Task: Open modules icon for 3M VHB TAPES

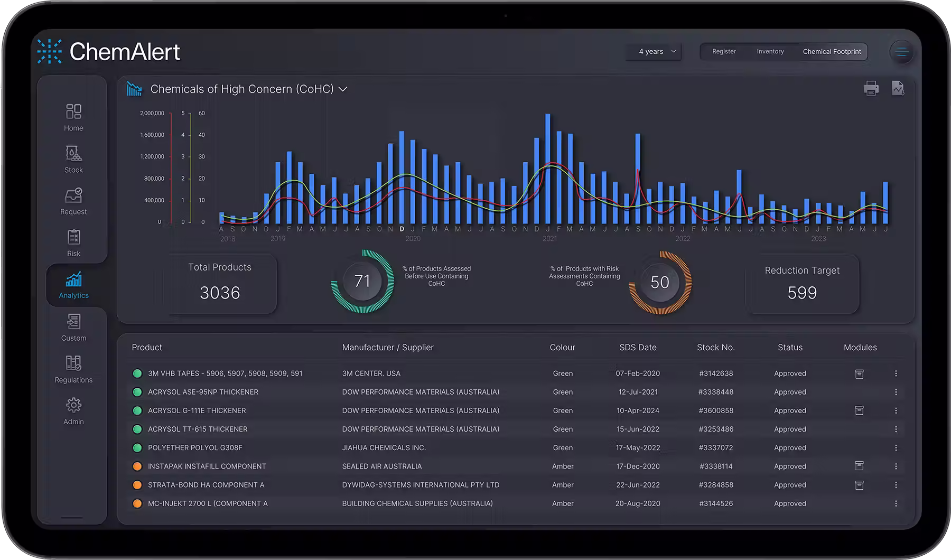Action: (859, 374)
